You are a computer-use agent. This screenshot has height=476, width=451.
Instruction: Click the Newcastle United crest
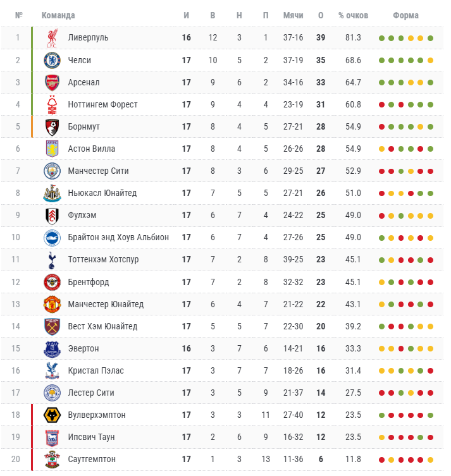coord(52,193)
